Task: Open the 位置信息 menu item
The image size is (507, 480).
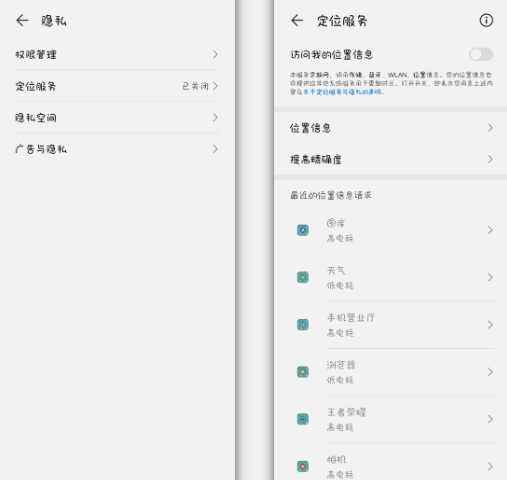Action: pos(391,128)
